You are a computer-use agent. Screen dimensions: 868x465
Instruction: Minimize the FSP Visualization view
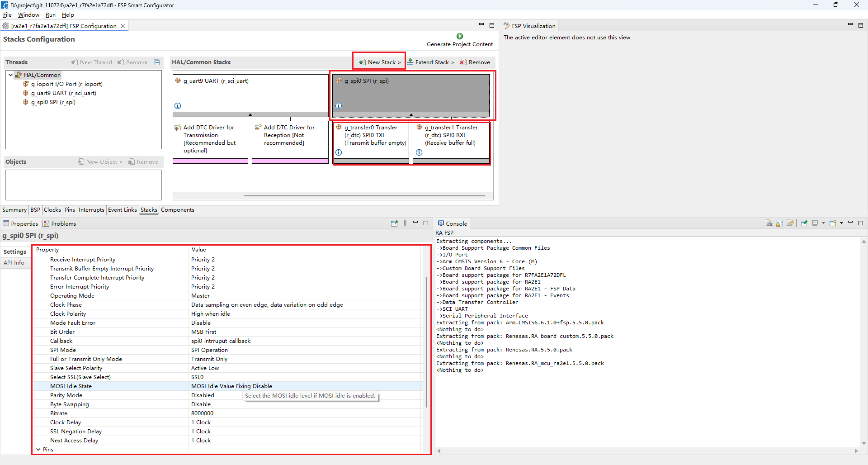pos(850,24)
